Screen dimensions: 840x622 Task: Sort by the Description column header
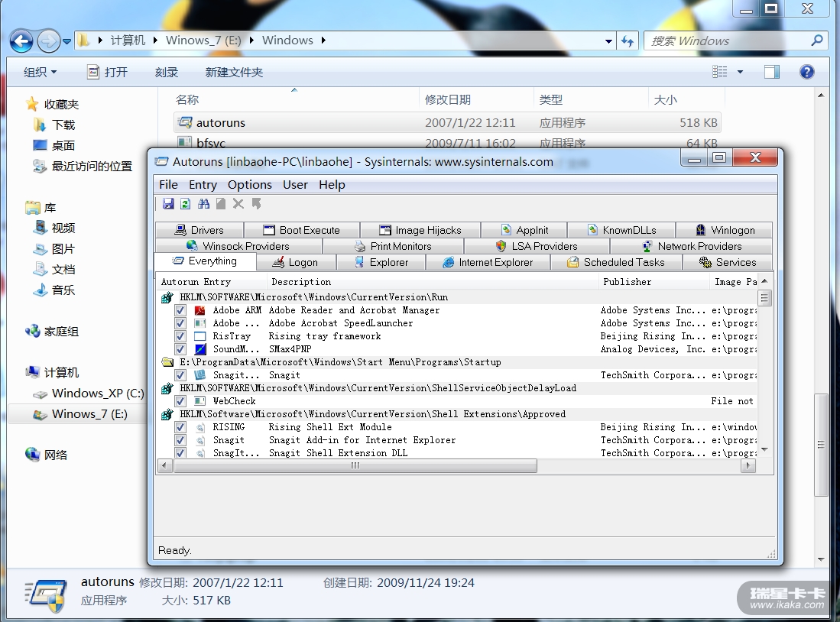click(x=433, y=282)
